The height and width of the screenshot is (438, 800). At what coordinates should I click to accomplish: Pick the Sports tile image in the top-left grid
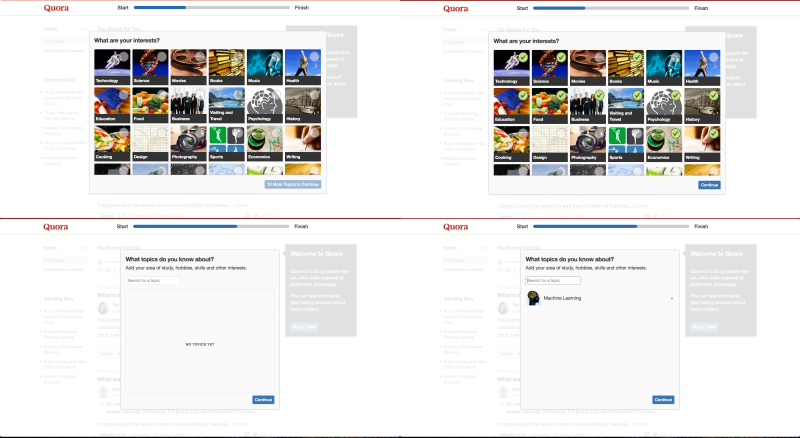tap(227, 143)
